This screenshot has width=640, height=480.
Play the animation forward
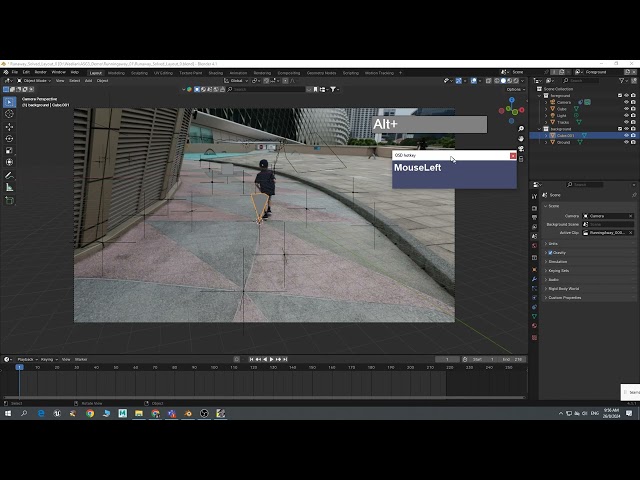pyautogui.click(x=272, y=359)
